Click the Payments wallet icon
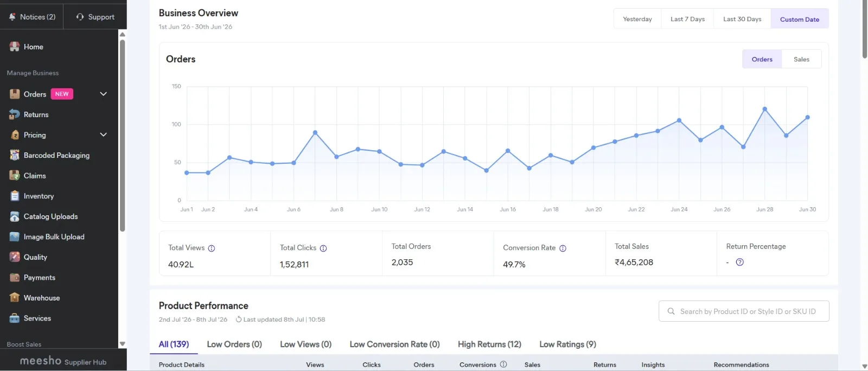Viewport: 868px width, 371px height. [x=15, y=277]
